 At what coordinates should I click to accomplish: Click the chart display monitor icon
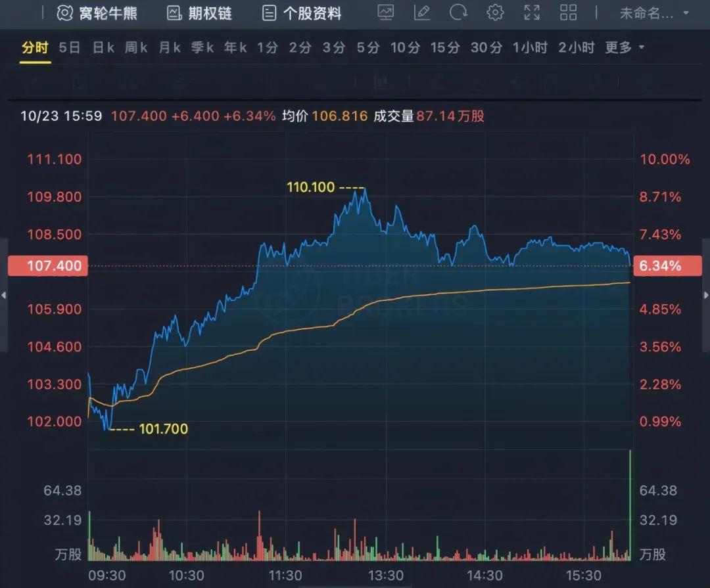pyautogui.click(x=386, y=12)
